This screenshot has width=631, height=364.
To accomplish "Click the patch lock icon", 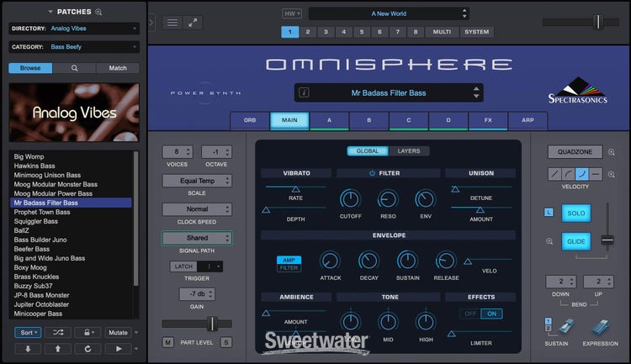I will coord(87,333).
